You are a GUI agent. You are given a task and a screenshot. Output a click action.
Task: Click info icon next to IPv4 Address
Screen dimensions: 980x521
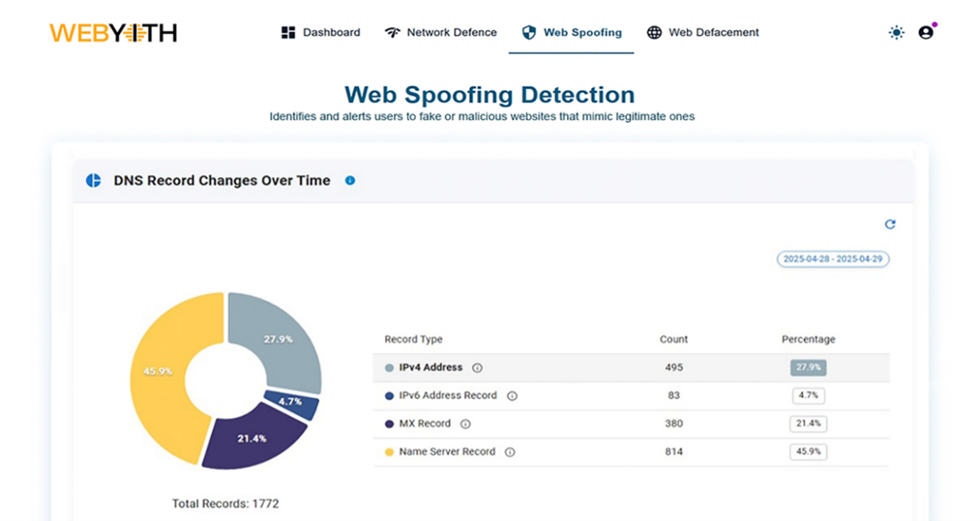478,368
